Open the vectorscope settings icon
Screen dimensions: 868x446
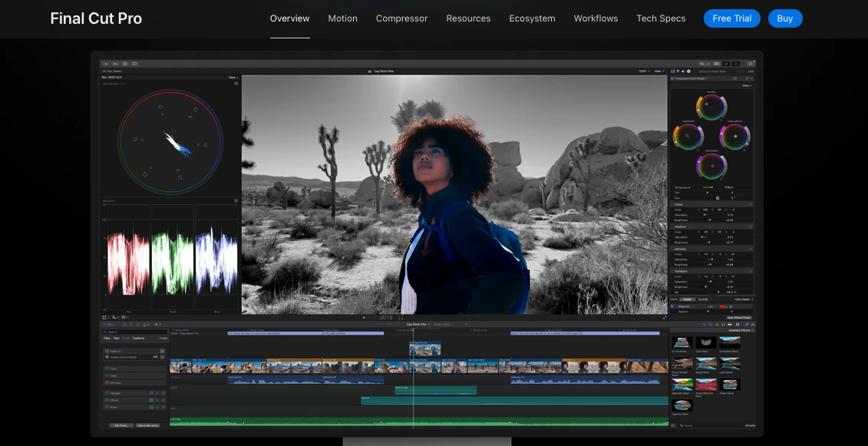236,83
